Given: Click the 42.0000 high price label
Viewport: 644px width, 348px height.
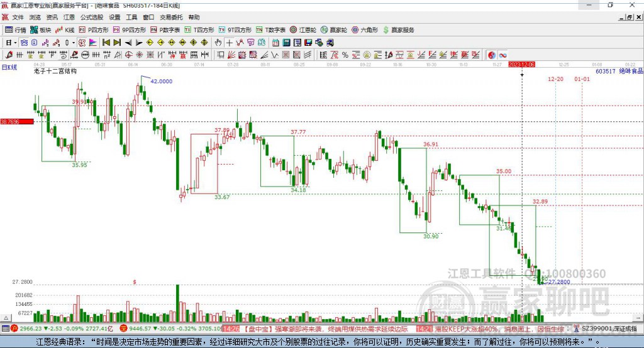Looking at the screenshot, I should tap(162, 81).
